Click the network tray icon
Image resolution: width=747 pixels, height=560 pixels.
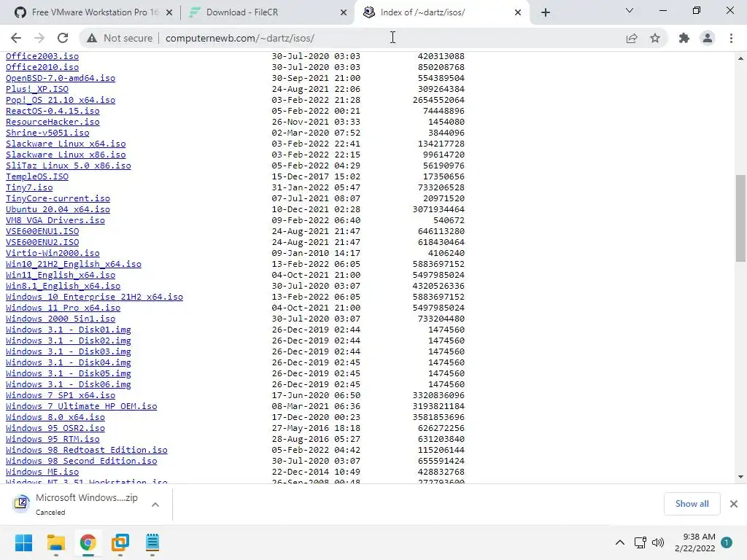pyautogui.click(x=640, y=542)
